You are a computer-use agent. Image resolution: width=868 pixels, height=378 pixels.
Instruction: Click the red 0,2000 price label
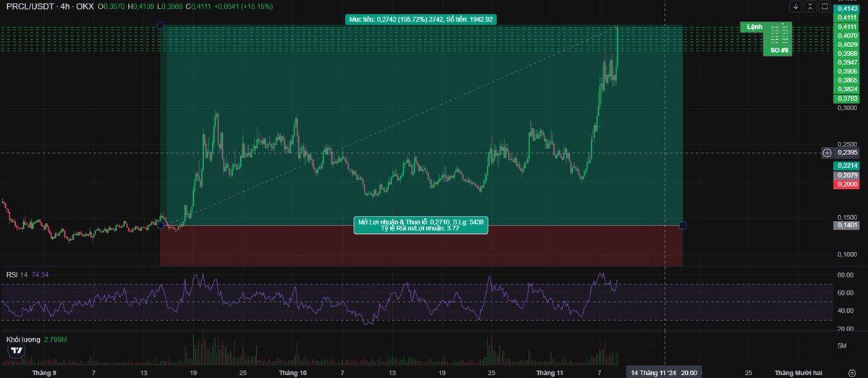[848, 185]
